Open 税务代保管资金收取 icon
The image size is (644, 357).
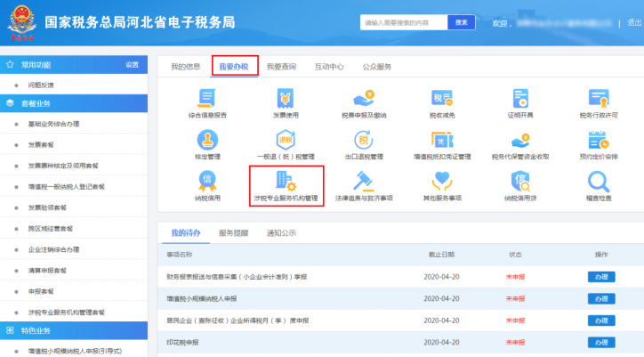[x=520, y=141]
